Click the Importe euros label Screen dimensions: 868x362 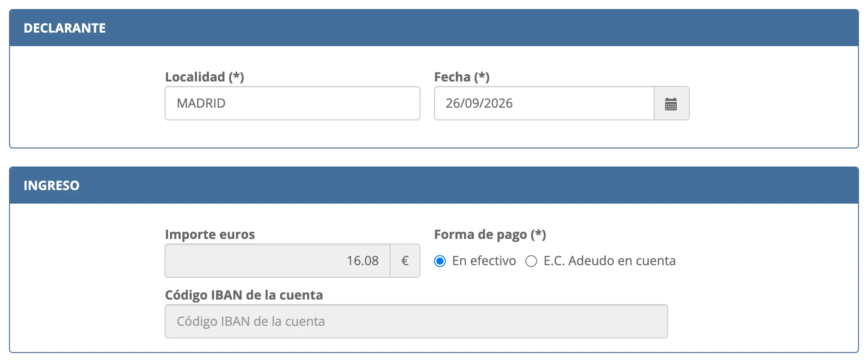(210, 234)
